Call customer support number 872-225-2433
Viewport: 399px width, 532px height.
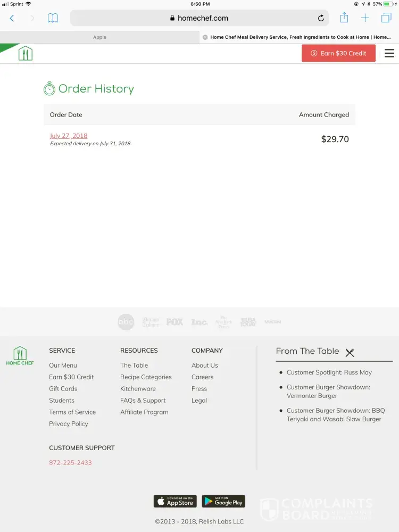pos(70,463)
